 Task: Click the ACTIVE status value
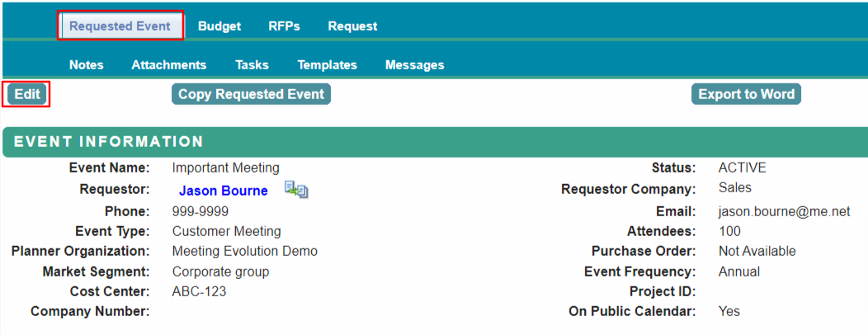pyautogui.click(x=742, y=167)
